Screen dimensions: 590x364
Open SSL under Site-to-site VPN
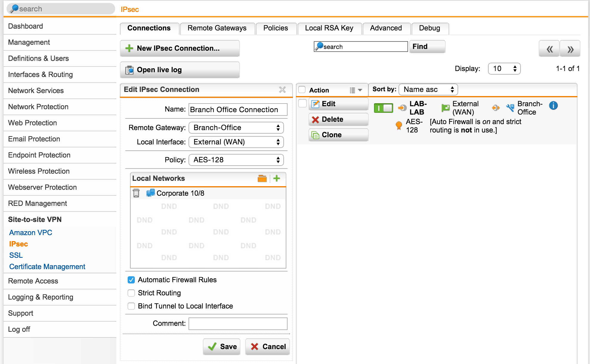(16, 255)
